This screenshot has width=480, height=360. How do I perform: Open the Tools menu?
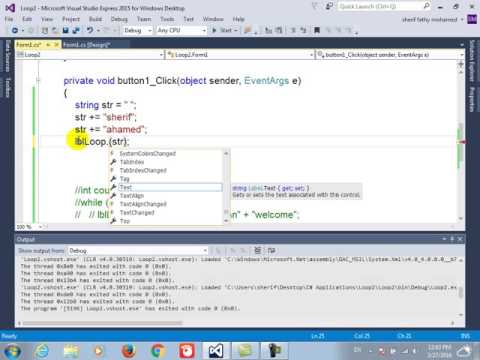pos(167,19)
